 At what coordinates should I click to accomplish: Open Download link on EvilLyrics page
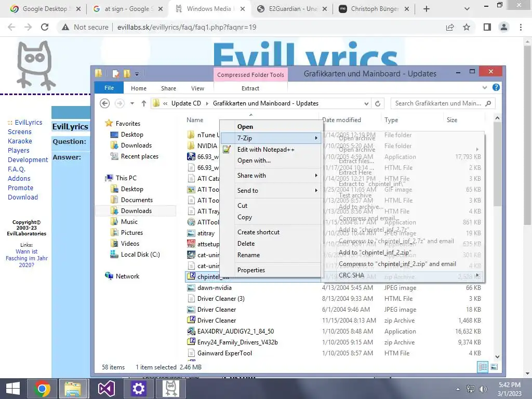tap(23, 197)
